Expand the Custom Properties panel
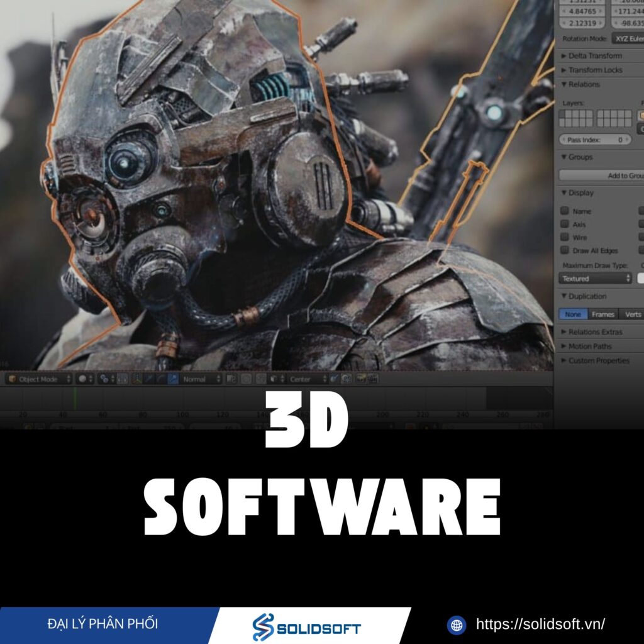644x644 pixels. (x=595, y=360)
